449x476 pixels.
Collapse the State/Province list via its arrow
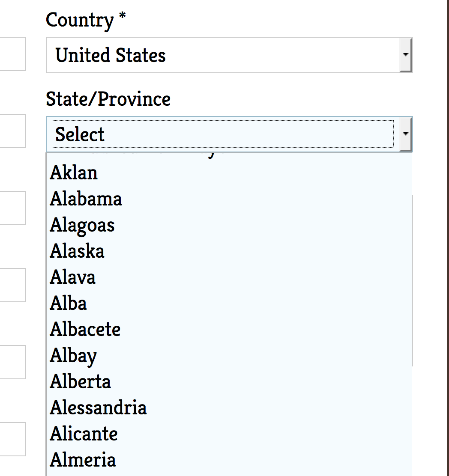[405, 134]
